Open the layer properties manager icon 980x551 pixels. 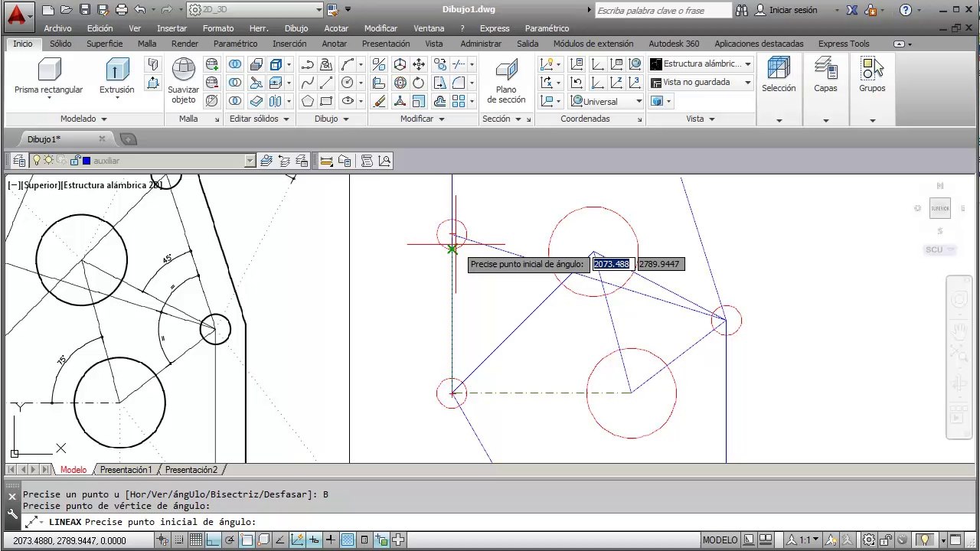(x=18, y=161)
